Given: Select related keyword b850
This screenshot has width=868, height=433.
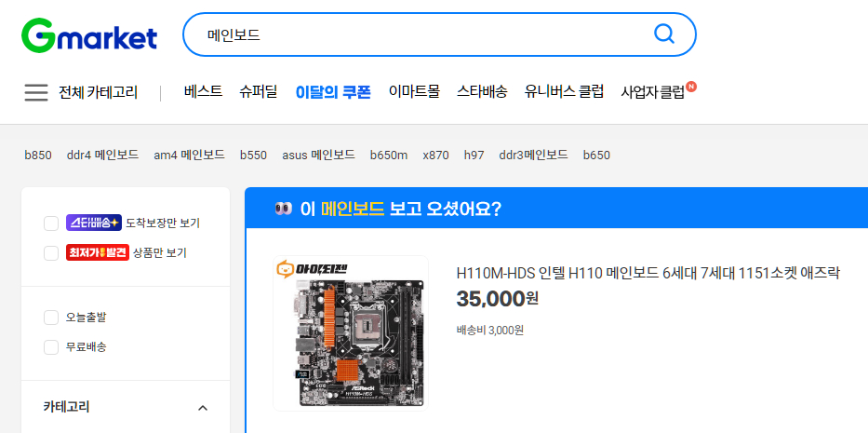Looking at the screenshot, I should (x=38, y=156).
